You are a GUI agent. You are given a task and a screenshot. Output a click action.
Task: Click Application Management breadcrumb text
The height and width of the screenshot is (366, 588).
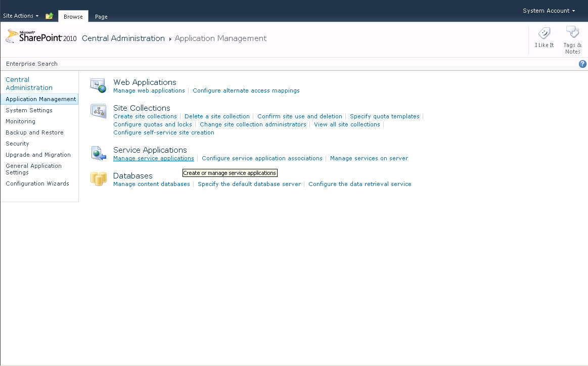point(220,38)
